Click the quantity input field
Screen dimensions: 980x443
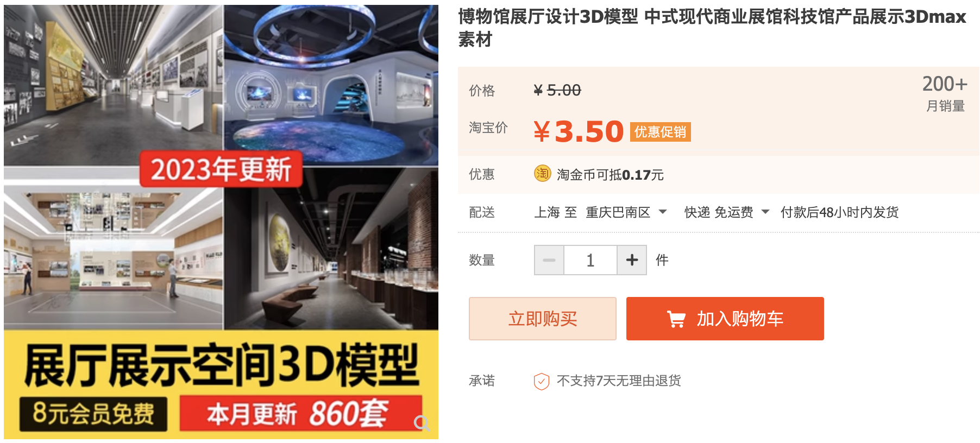click(590, 260)
